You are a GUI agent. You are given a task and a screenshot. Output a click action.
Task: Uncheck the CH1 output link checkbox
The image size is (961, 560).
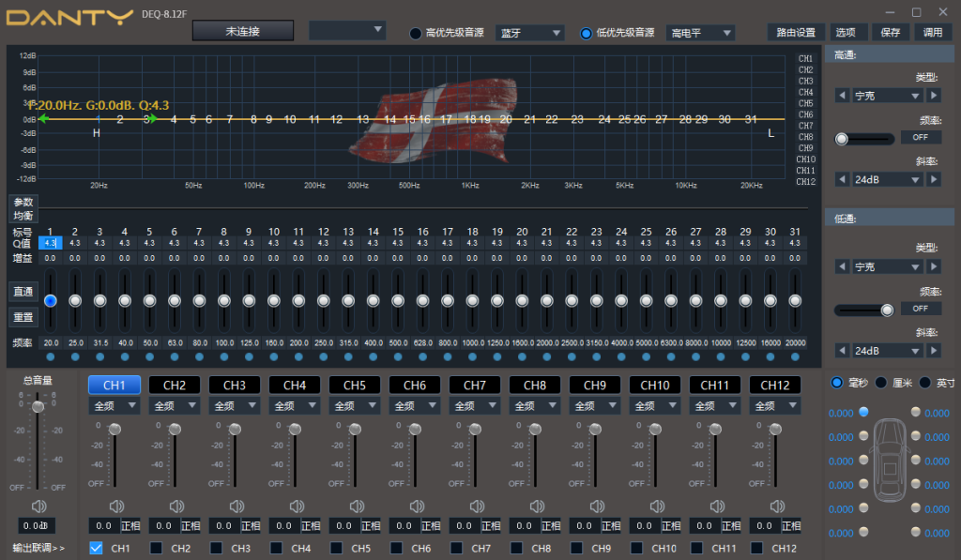click(x=96, y=548)
